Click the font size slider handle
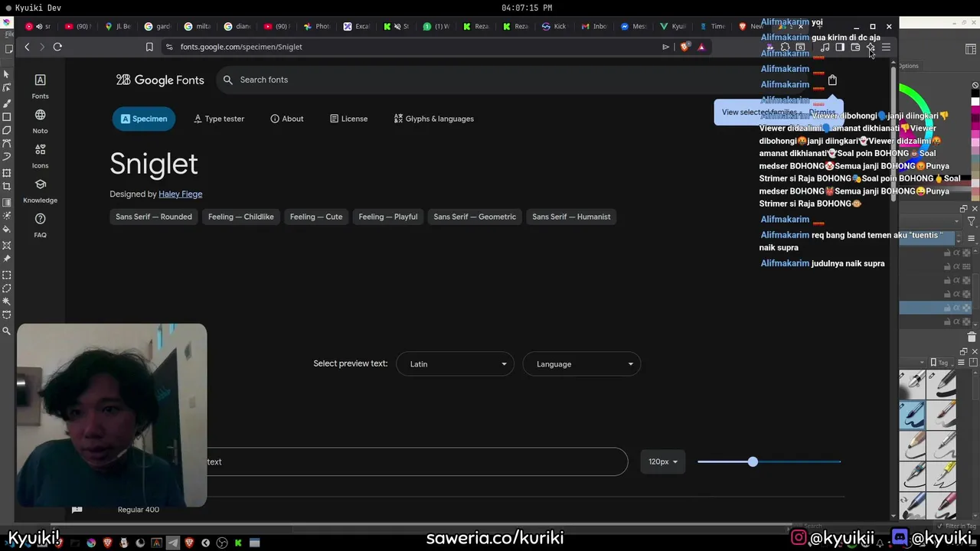The height and width of the screenshot is (551, 980). (x=753, y=461)
